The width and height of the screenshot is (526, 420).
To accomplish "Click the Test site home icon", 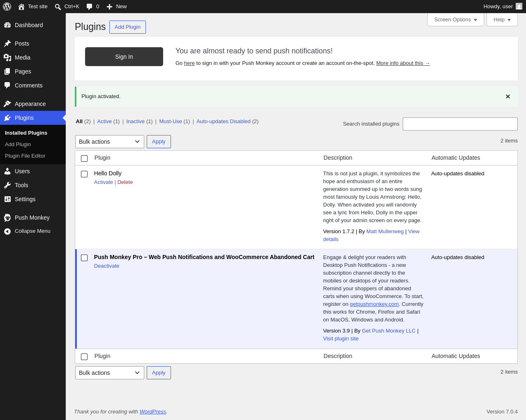I will [x=21, y=7].
